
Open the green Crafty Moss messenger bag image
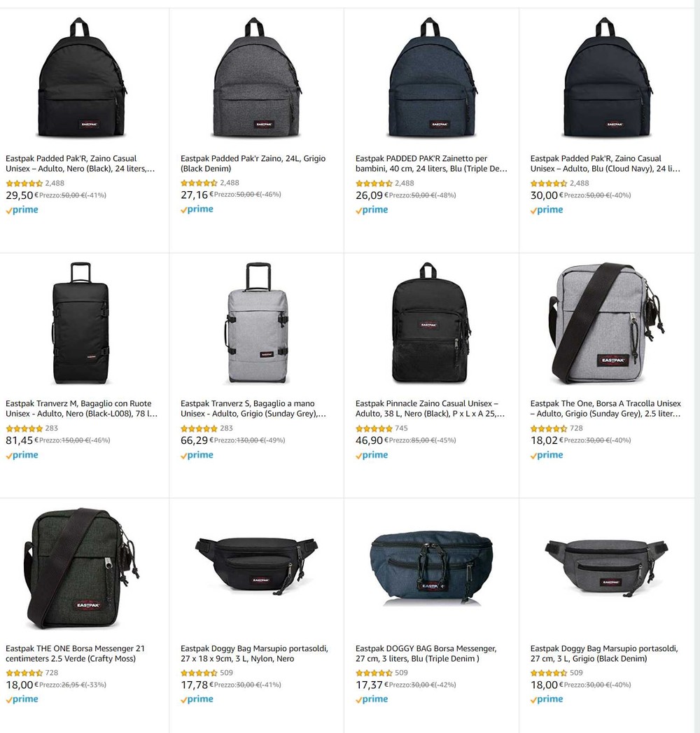coord(82,568)
